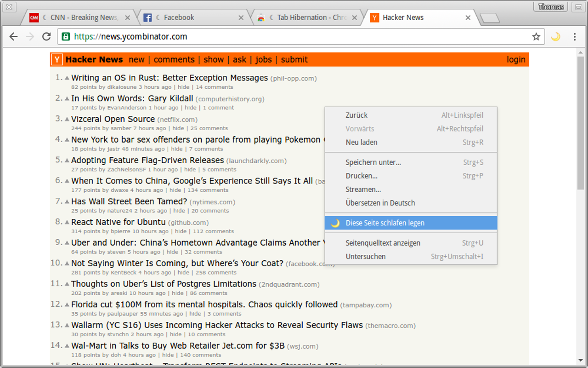Click 'Streamen...' in the context menu
This screenshot has width=588, height=368.
pos(411,190)
